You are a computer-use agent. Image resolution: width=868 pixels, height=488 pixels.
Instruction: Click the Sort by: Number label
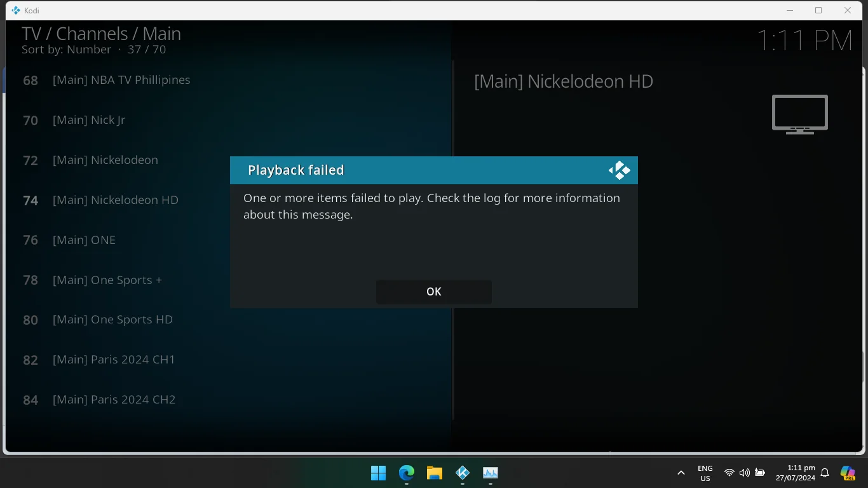(66, 50)
